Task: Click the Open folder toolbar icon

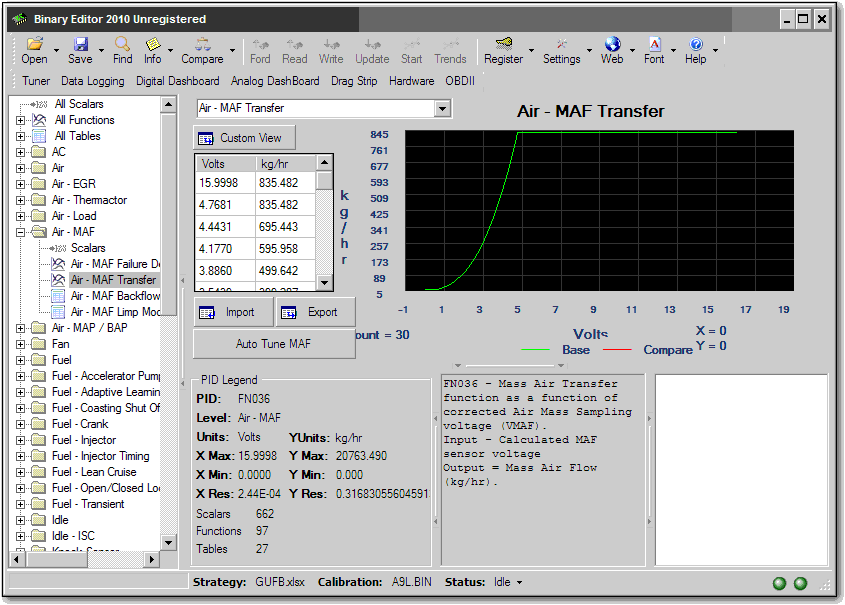Action: coord(34,44)
